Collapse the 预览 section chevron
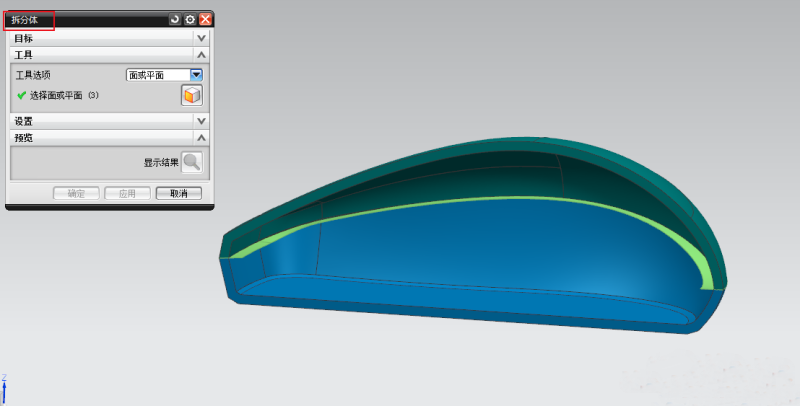 click(201, 137)
